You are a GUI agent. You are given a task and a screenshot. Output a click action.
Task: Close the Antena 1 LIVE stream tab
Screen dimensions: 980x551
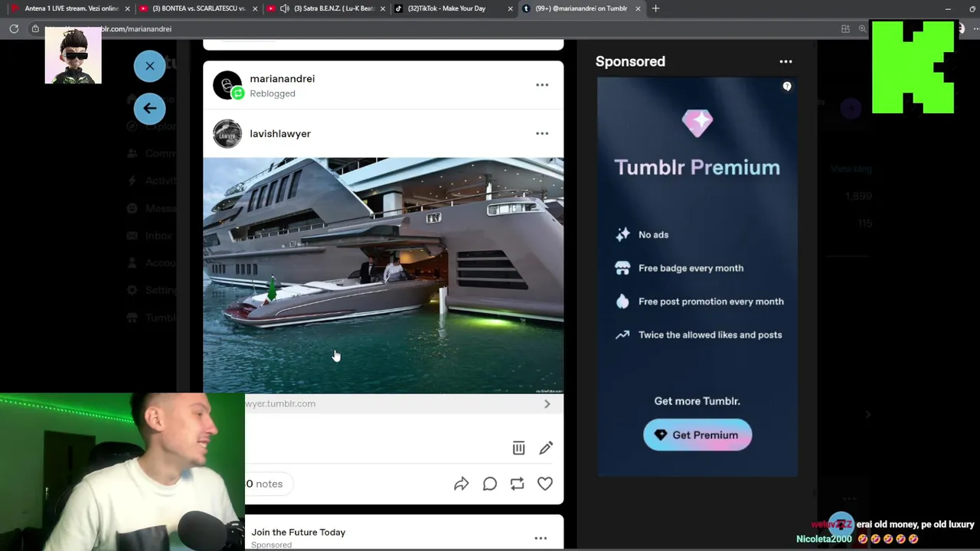(x=127, y=8)
